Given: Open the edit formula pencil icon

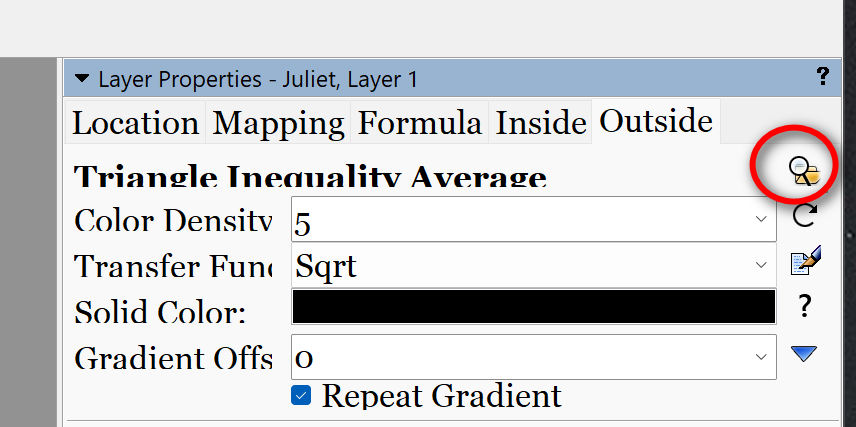Looking at the screenshot, I should pyautogui.click(x=806, y=261).
